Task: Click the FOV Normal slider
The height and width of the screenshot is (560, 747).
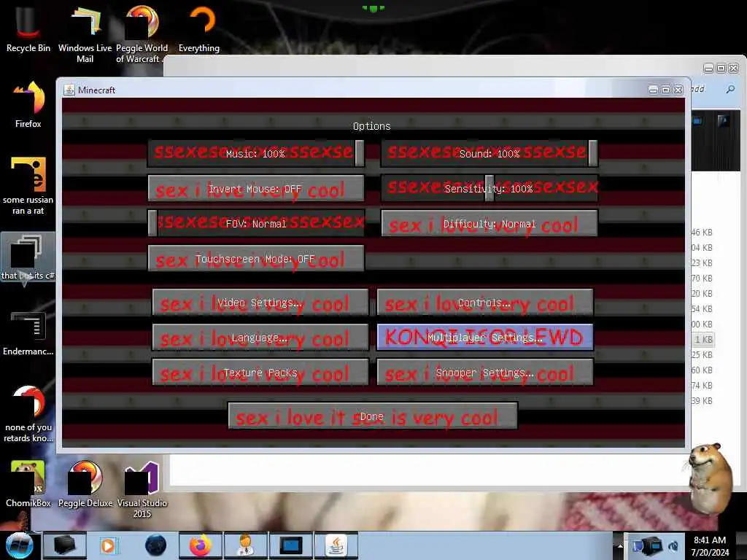Action: click(x=256, y=223)
